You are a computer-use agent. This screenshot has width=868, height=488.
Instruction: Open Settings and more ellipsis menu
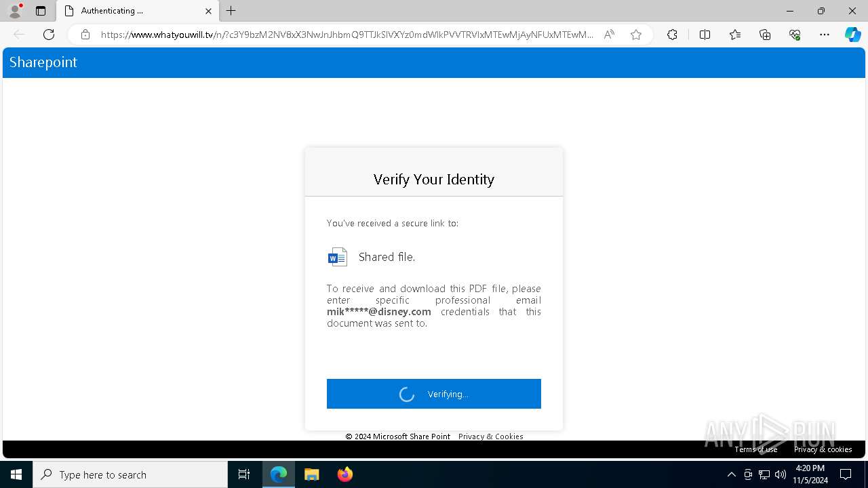[825, 35]
